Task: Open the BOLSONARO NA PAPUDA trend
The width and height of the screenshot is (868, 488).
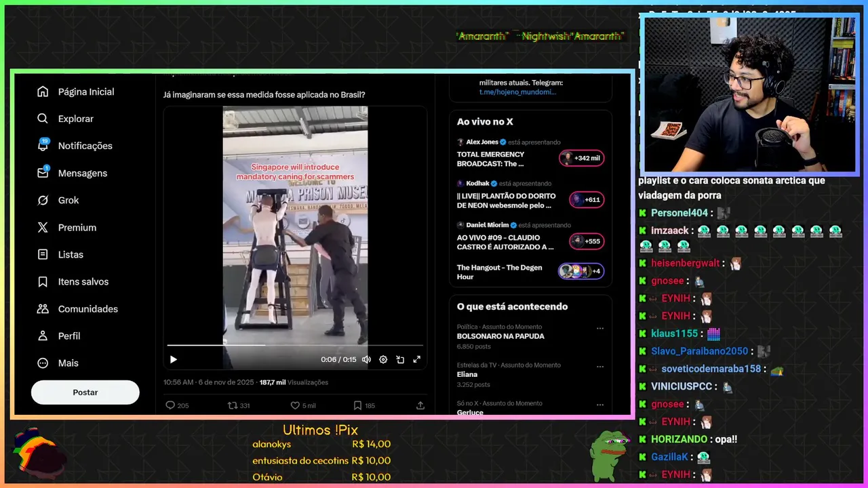Action: [x=500, y=336]
